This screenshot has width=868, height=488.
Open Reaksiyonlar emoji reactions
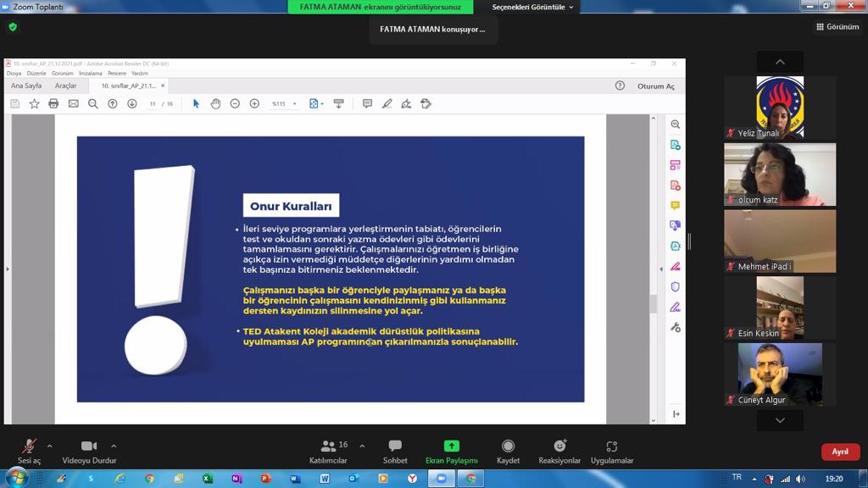tap(559, 452)
